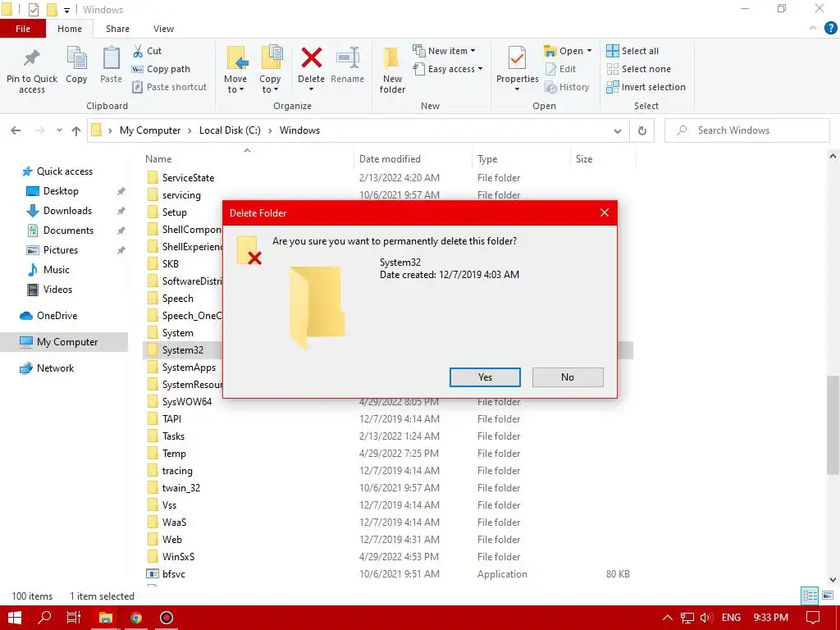Go up one folder level
Viewport: 840px width, 630px height.
point(76,130)
